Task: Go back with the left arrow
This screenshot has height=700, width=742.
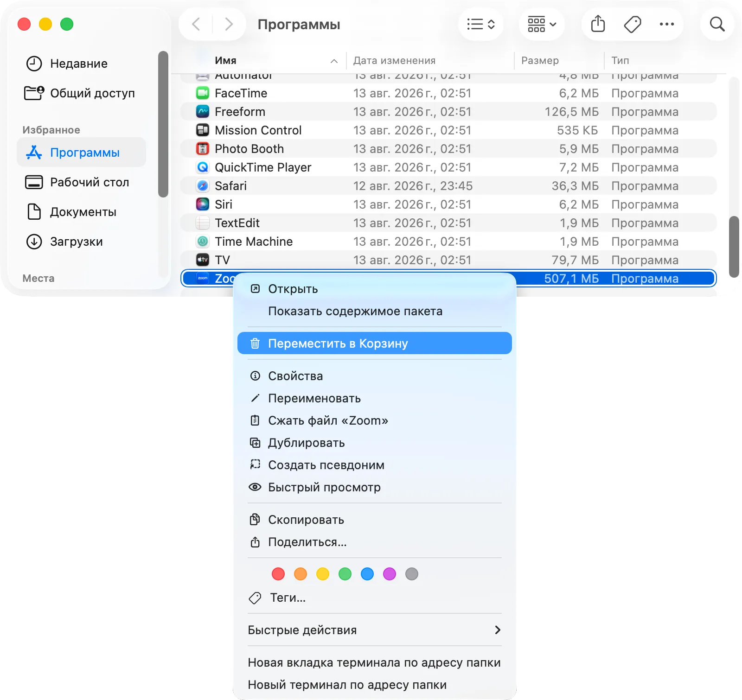Action: 196,24
